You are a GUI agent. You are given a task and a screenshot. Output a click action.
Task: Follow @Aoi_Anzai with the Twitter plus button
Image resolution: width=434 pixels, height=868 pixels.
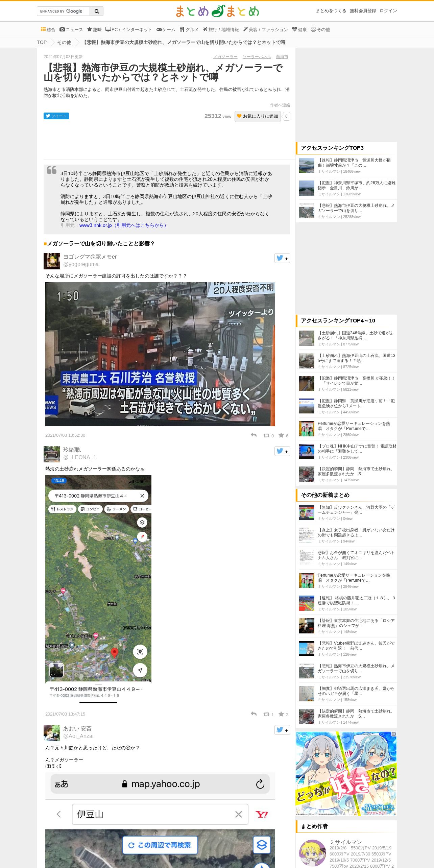tap(282, 730)
